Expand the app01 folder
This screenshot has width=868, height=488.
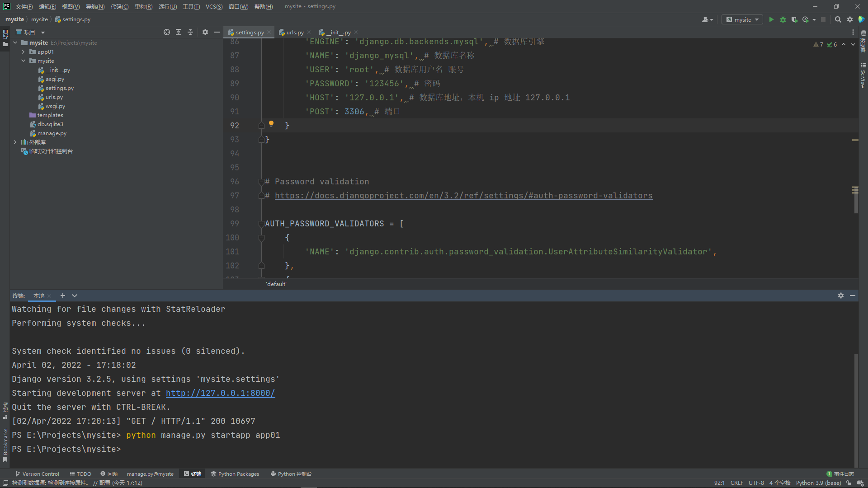point(24,52)
